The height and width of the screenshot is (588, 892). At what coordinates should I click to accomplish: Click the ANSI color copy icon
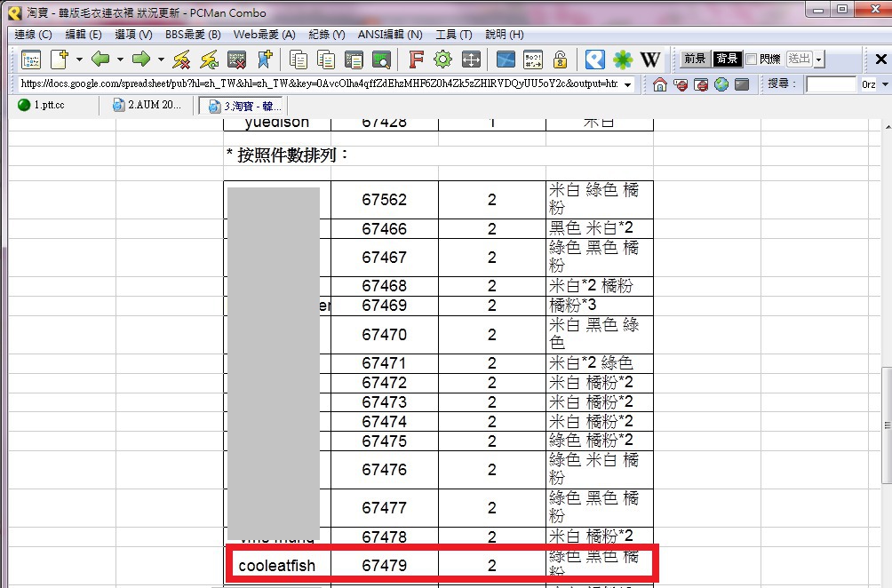click(x=326, y=60)
